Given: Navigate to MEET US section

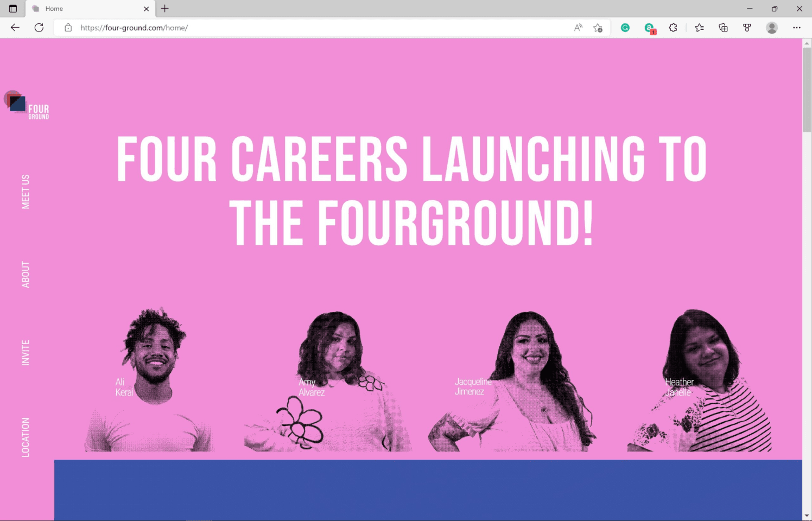Looking at the screenshot, I should 26,192.
